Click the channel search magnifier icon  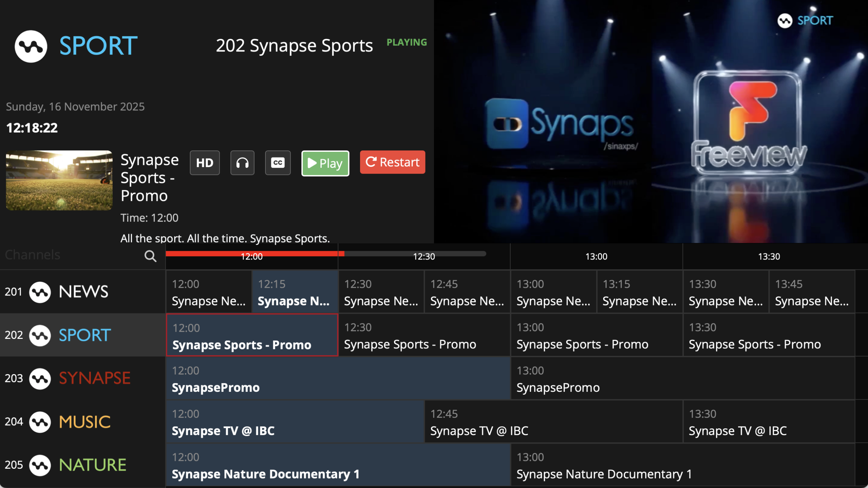(x=150, y=256)
